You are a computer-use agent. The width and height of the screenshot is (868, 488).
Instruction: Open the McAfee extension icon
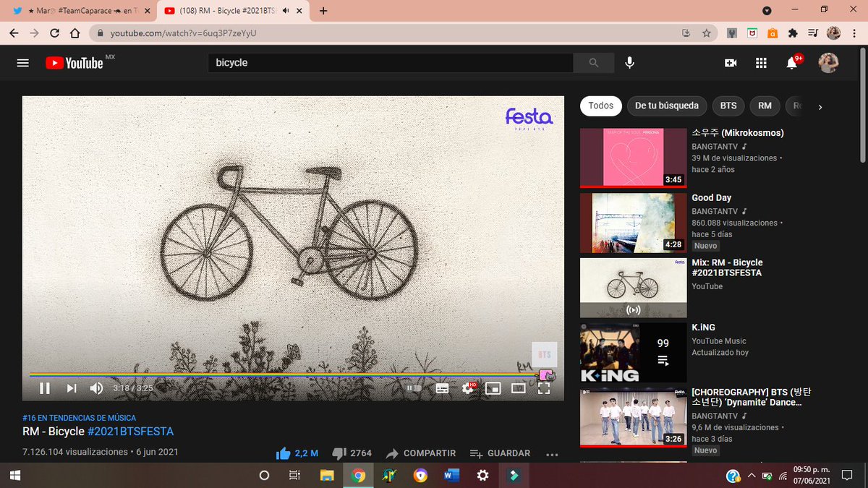pyautogui.click(x=752, y=33)
